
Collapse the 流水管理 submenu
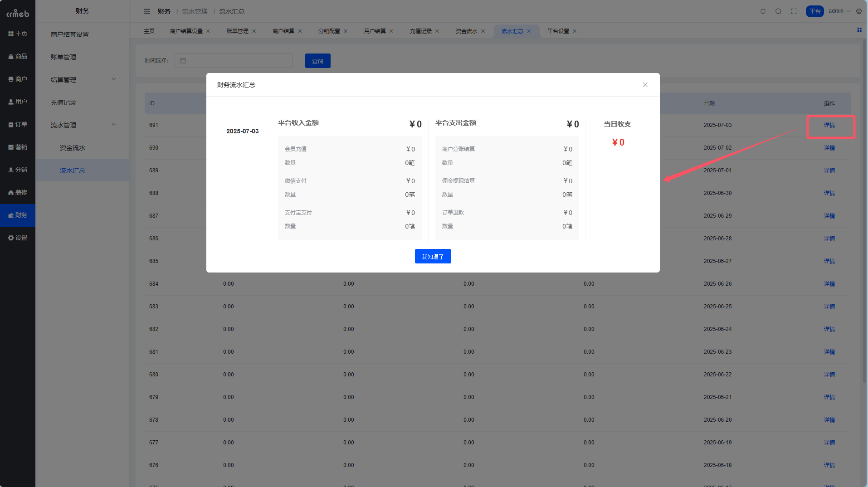click(82, 125)
